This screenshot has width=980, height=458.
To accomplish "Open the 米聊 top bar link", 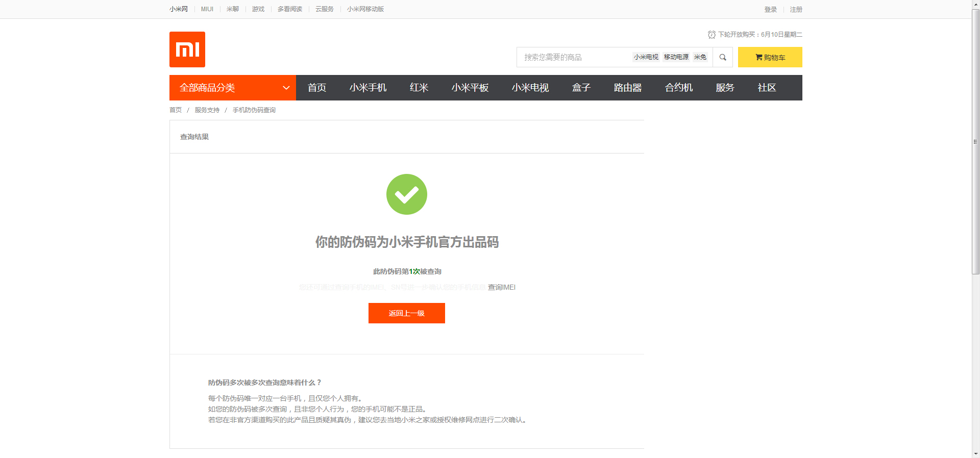I will 233,9.
